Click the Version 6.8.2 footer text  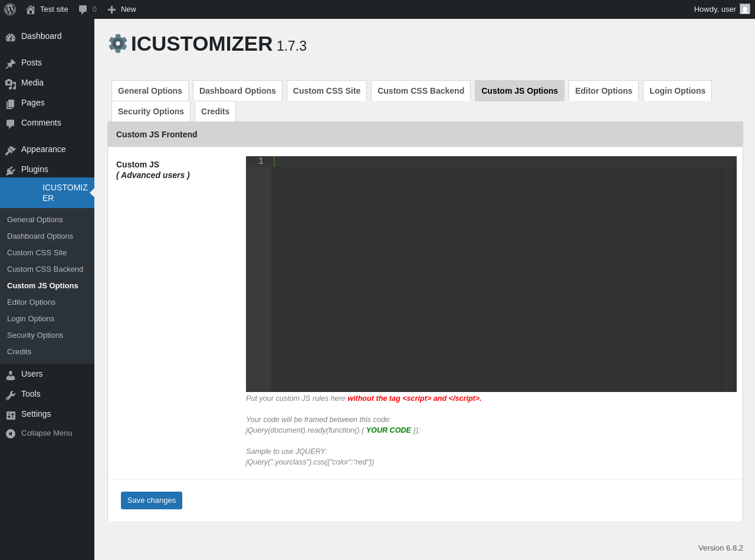click(x=721, y=548)
